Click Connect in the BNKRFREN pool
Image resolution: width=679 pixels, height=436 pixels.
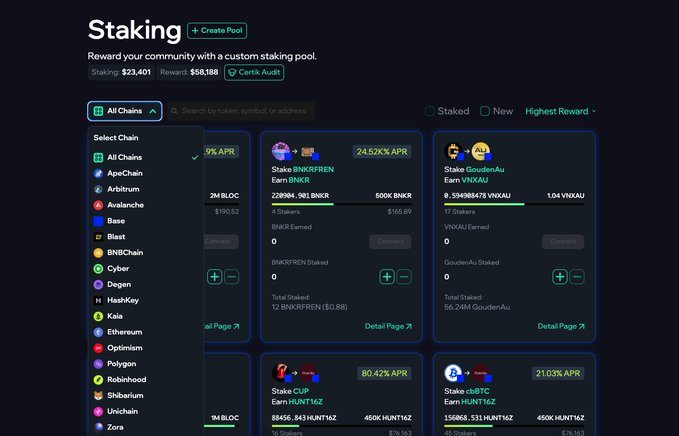pos(390,242)
